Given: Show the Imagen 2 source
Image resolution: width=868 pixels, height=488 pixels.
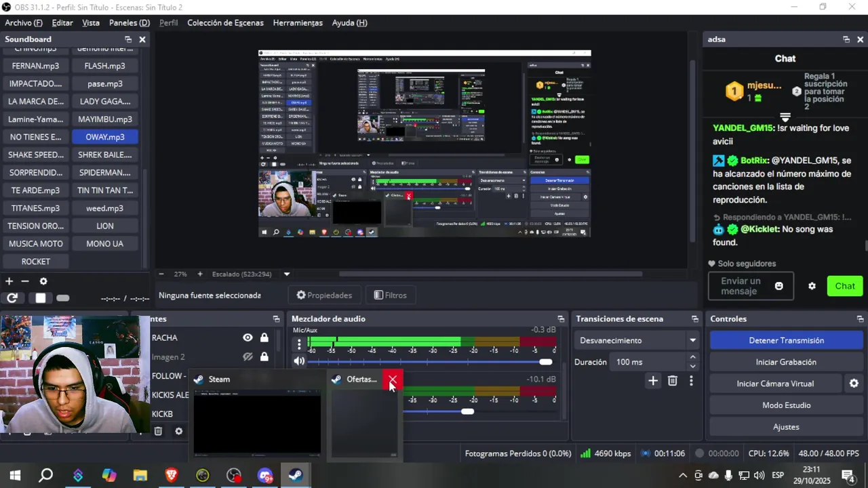Looking at the screenshot, I should [x=248, y=357].
